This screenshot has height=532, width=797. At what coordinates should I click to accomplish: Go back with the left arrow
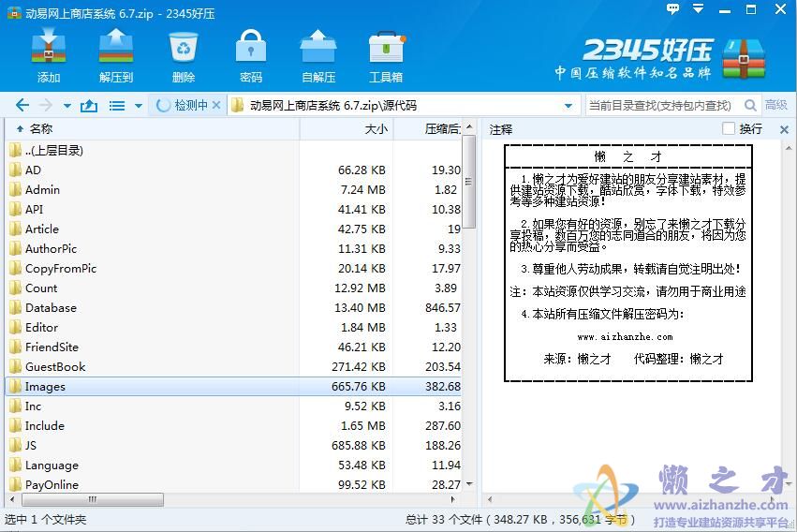tap(22, 105)
